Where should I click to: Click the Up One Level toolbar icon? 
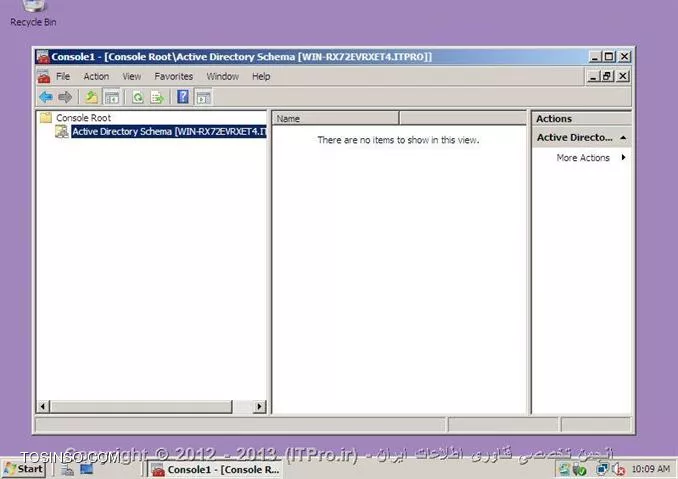(x=91, y=97)
